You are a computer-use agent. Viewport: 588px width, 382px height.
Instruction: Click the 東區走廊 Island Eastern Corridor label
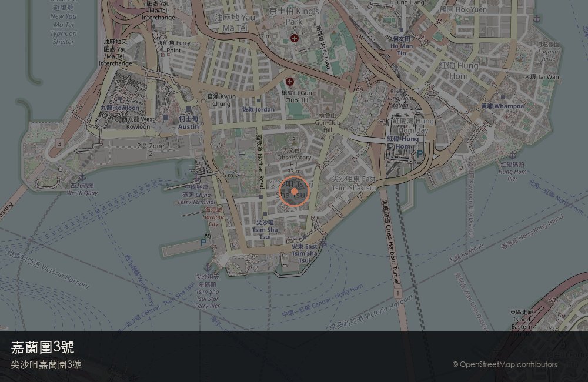522,323
